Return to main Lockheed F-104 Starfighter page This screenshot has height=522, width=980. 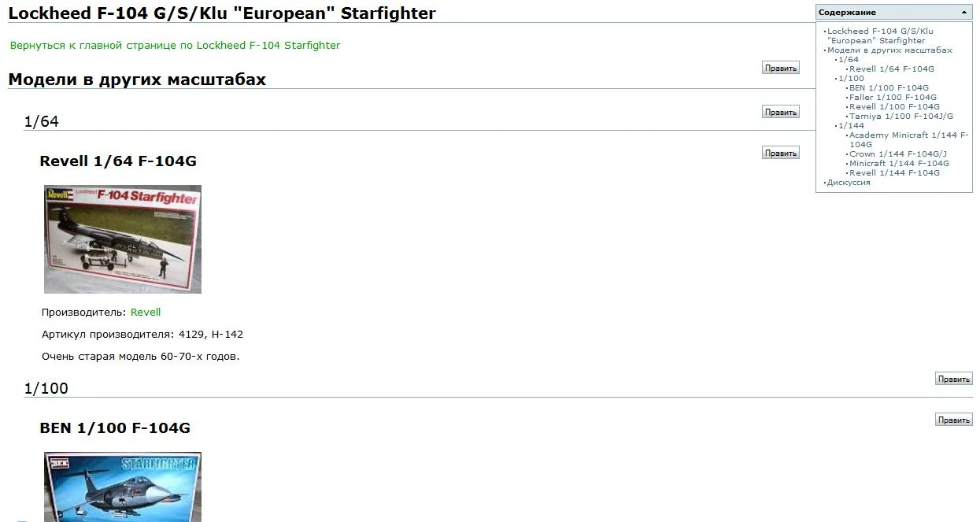pos(175,46)
